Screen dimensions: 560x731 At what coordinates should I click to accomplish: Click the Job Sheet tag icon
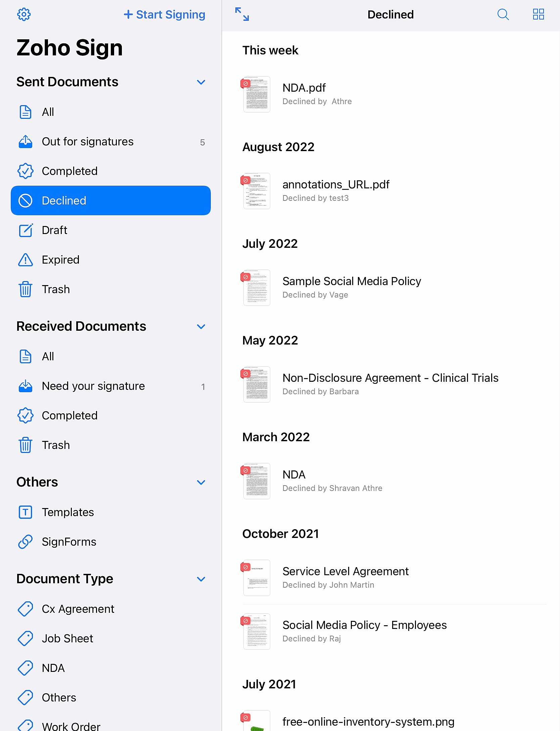(x=26, y=638)
